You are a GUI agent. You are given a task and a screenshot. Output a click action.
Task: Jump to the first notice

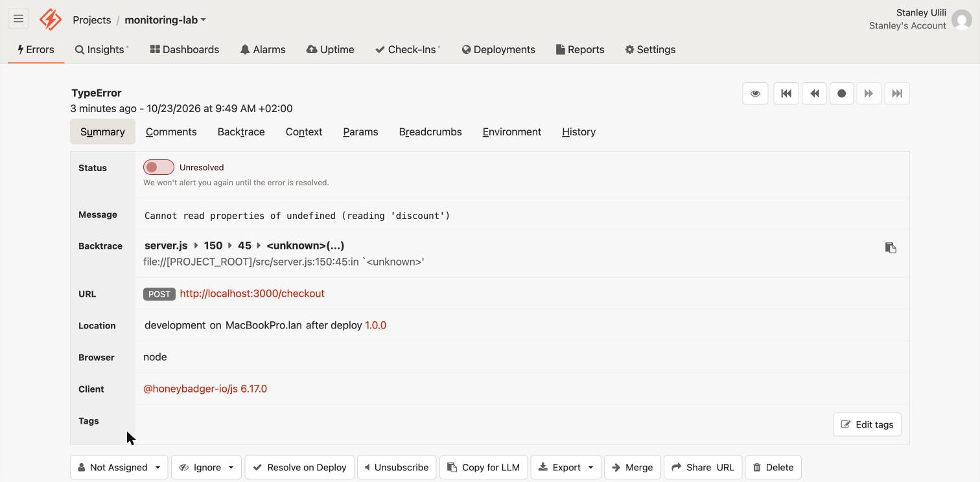coord(786,93)
